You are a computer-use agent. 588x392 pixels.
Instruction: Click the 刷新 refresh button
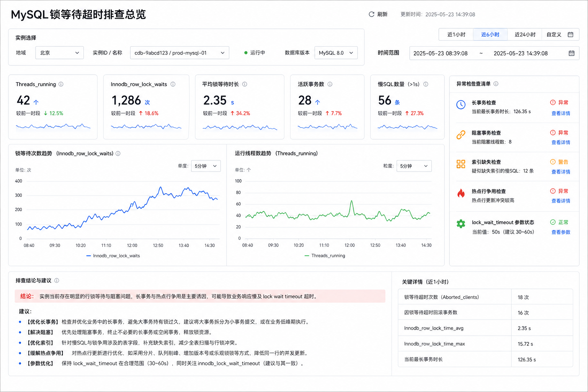[378, 14]
